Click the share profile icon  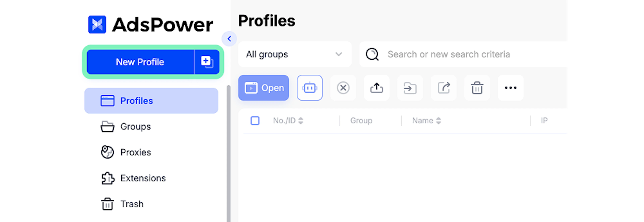(x=443, y=88)
